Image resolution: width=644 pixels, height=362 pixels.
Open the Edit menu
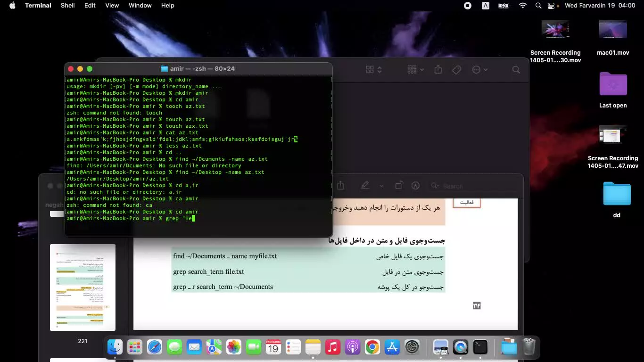90,6
